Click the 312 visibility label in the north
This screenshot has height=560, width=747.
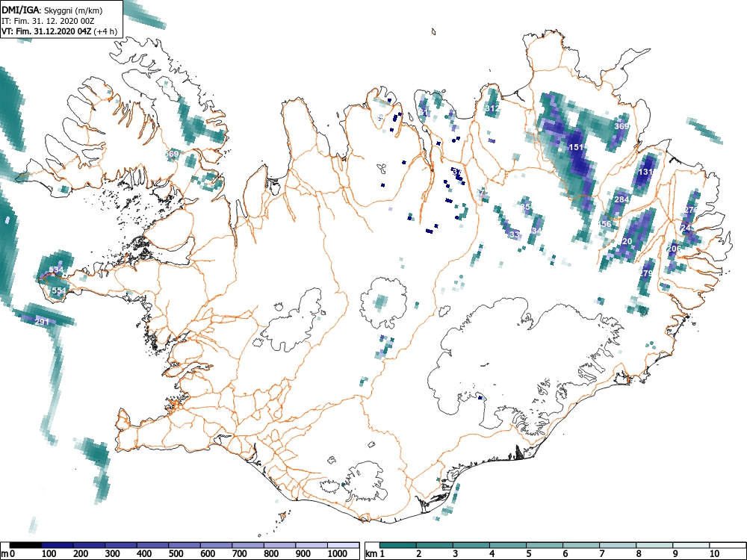coord(492,108)
